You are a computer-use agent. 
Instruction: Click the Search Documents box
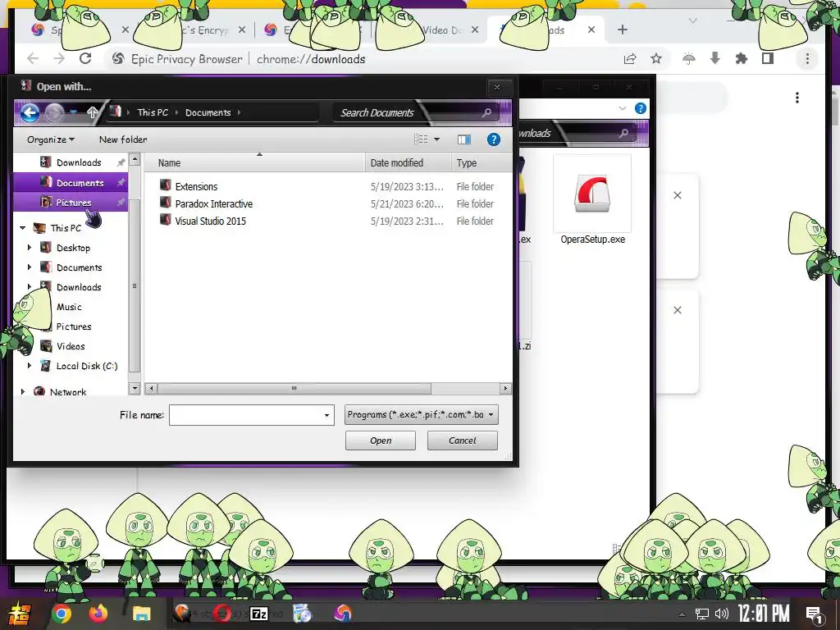coord(415,112)
